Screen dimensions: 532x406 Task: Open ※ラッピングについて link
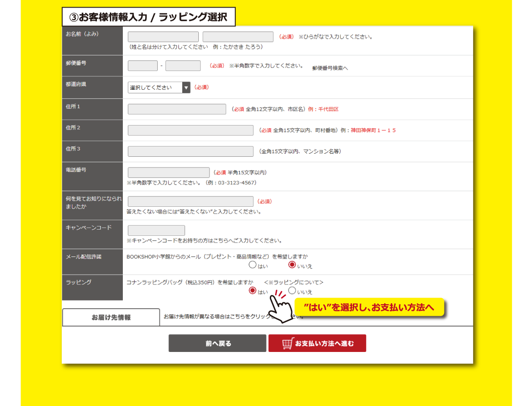point(293,282)
